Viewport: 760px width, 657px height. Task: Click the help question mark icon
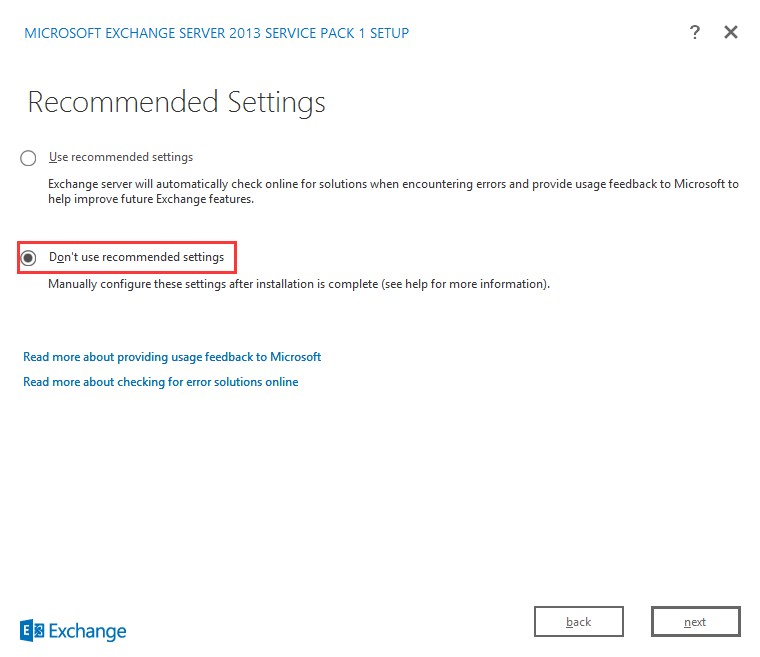click(695, 33)
